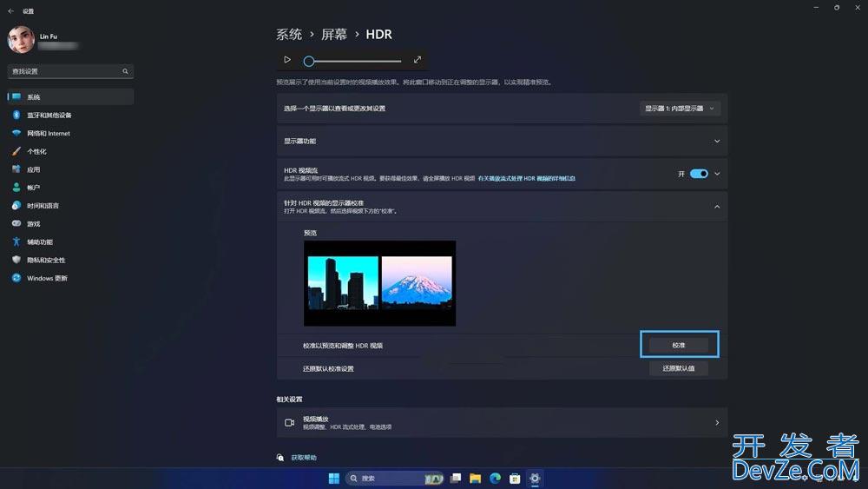Click the 查找设置 search field
This screenshot has width=868, height=489.
71,71
